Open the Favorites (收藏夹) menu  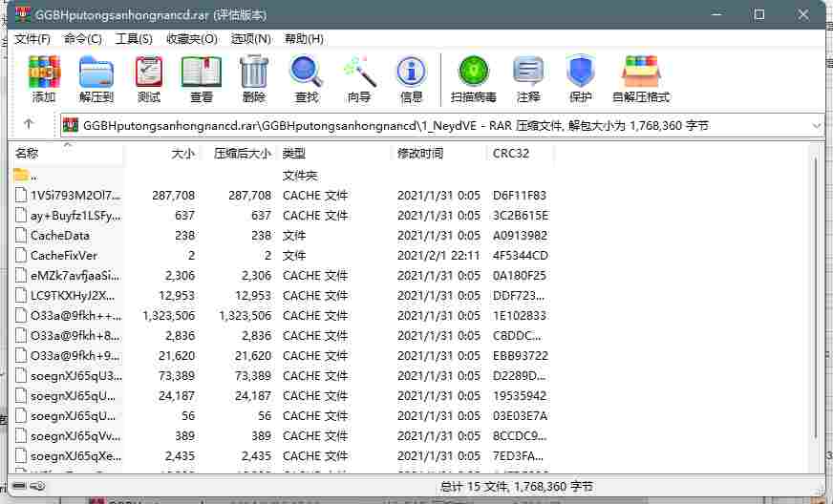[x=192, y=39]
